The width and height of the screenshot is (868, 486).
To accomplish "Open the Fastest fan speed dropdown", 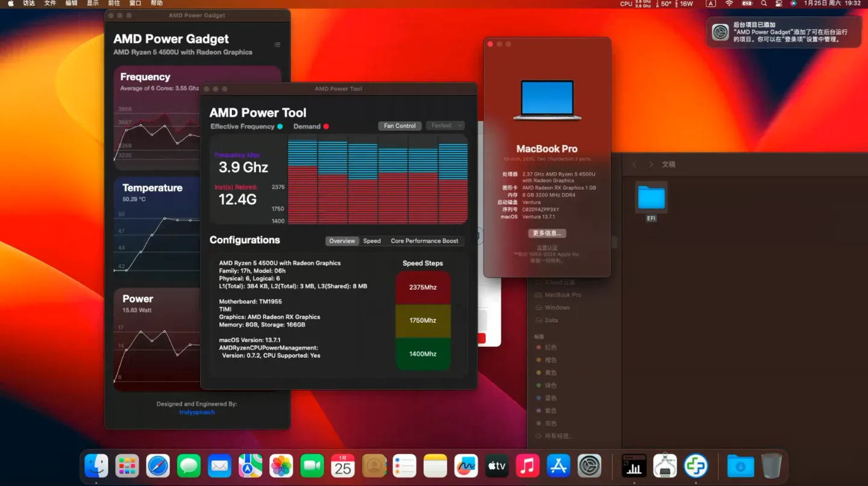I will [x=445, y=125].
